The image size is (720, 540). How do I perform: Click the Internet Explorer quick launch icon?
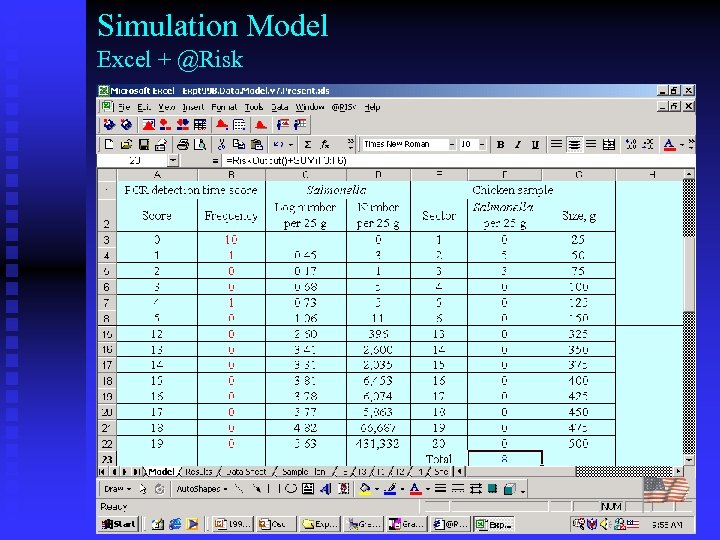175,524
